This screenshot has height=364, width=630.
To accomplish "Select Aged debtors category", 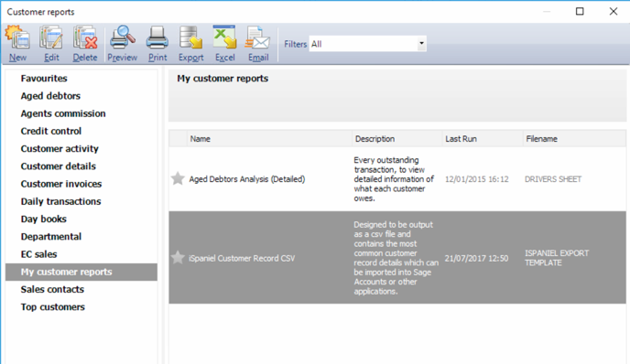I will 50,96.
